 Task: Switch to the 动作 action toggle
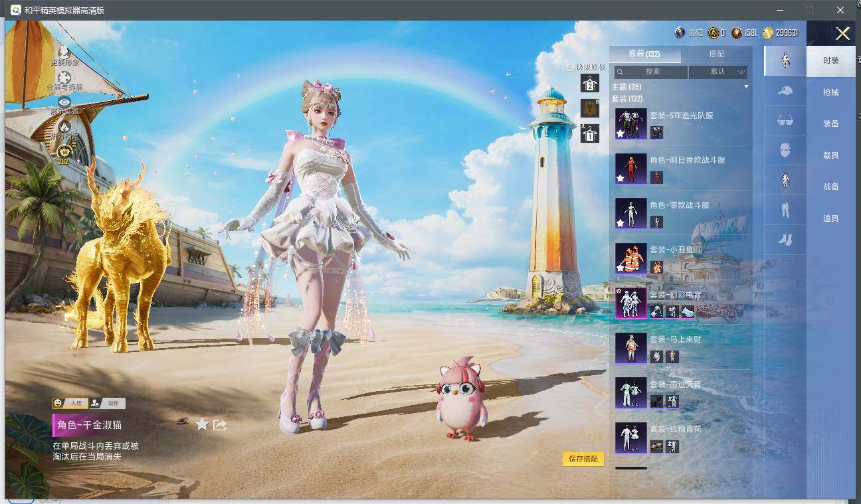(107, 403)
